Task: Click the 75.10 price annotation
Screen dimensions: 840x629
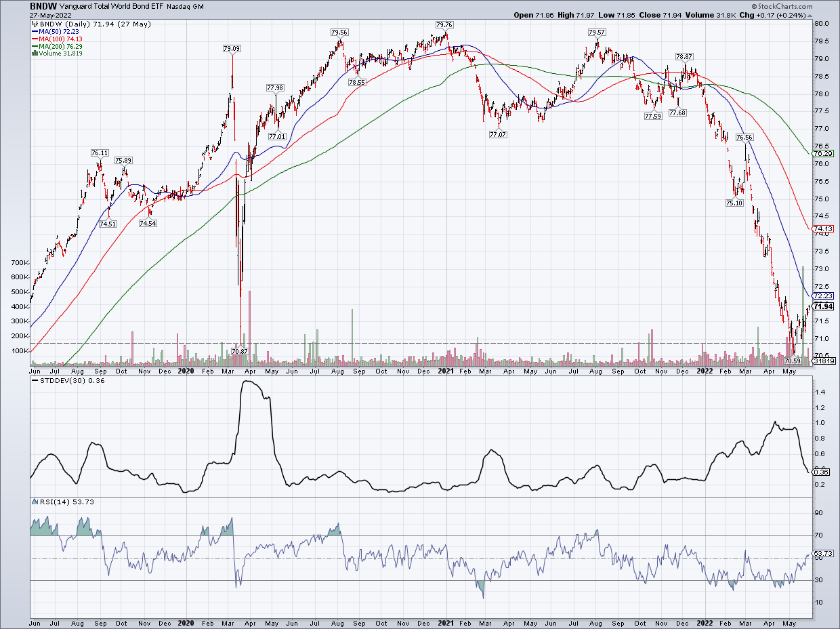Action: pyautogui.click(x=734, y=203)
